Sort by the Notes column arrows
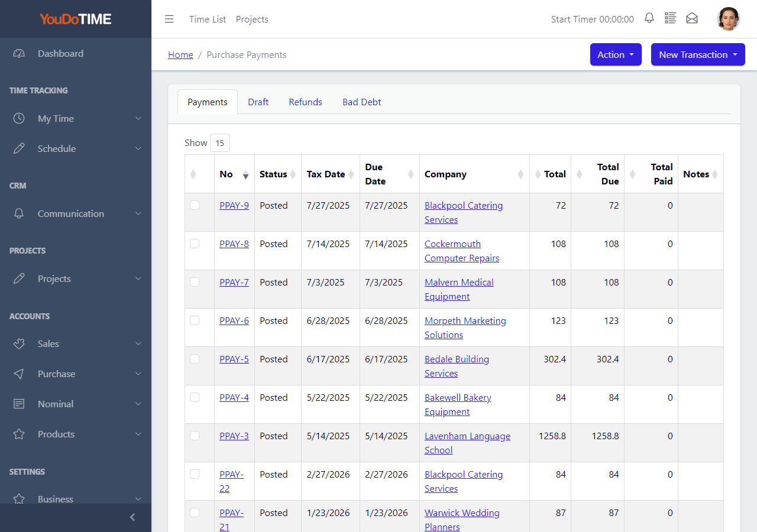Image resolution: width=757 pixels, height=532 pixels. [x=715, y=174]
